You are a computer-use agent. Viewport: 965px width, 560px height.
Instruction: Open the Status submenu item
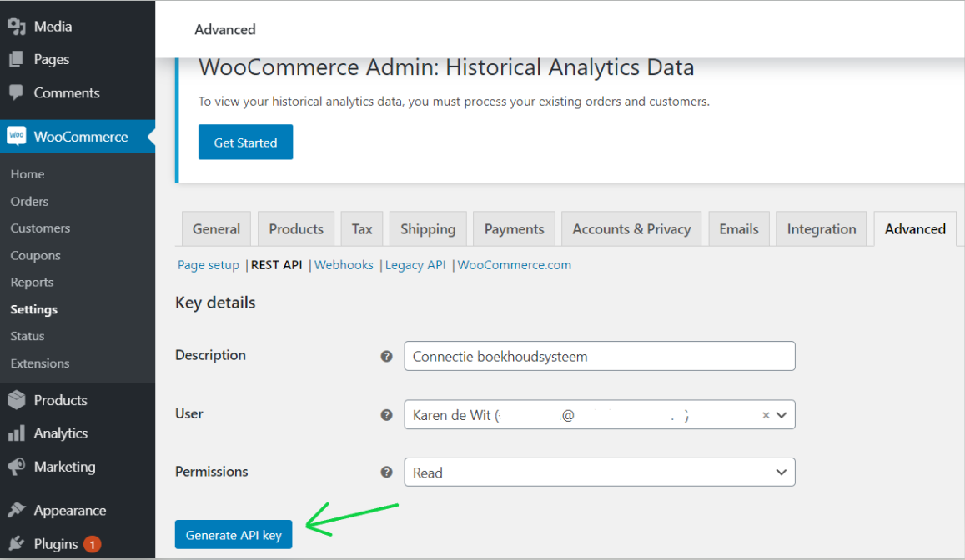click(x=27, y=336)
